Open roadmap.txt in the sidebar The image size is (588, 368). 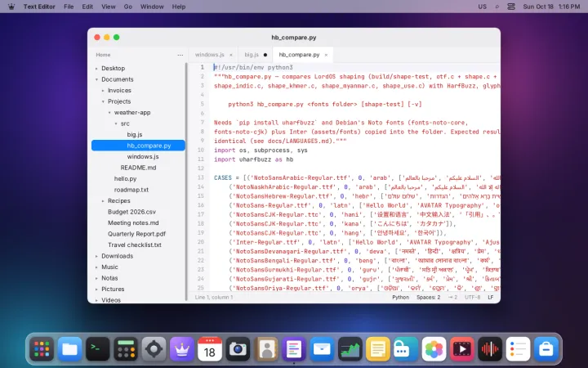click(138, 190)
